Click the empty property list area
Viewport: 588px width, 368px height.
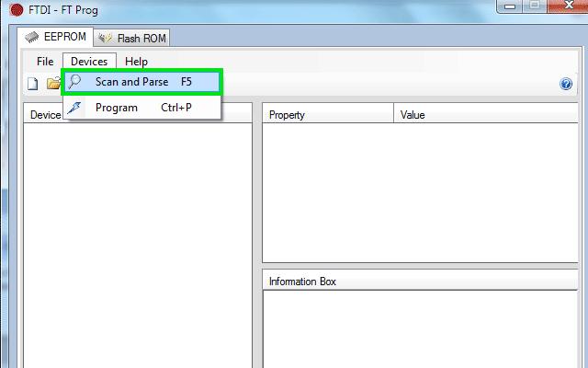click(x=423, y=193)
